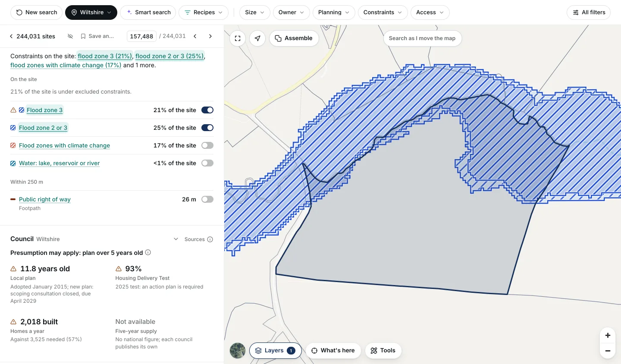This screenshot has height=364, width=621.
Task: Open the Recipes dropdown
Action: pos(204,13)
